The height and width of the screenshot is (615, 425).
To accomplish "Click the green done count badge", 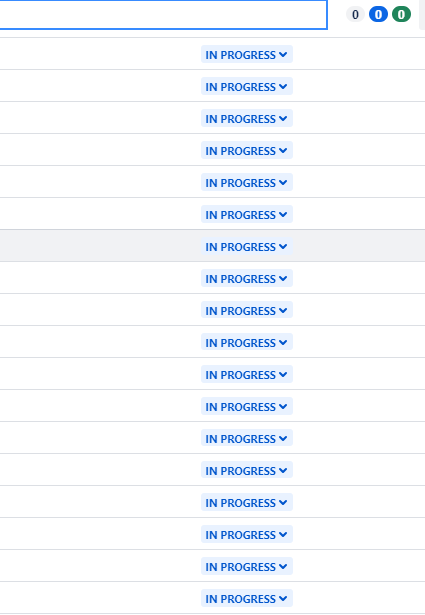I will coord(401,15).
